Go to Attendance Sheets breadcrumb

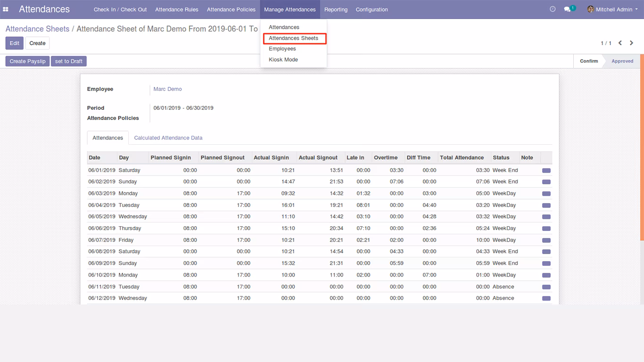37,29
